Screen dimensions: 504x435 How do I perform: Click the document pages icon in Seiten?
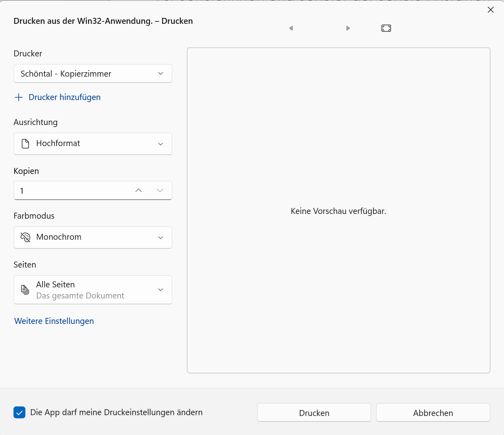point(25,290)
